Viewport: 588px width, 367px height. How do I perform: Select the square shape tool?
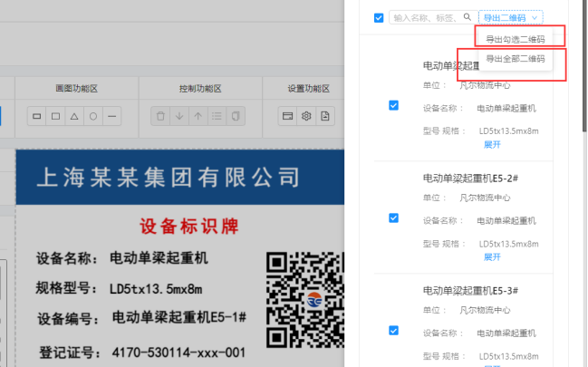coord(55,117)
